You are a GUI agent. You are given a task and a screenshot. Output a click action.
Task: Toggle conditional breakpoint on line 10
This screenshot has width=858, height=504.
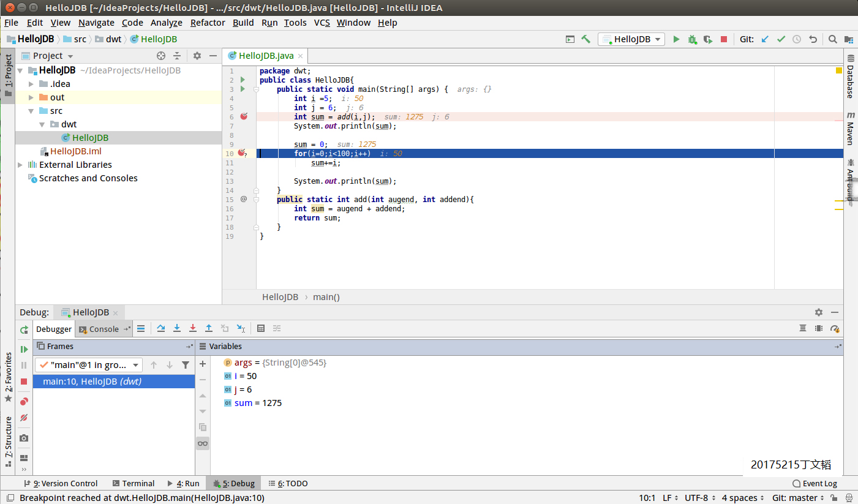coord(242,153)
